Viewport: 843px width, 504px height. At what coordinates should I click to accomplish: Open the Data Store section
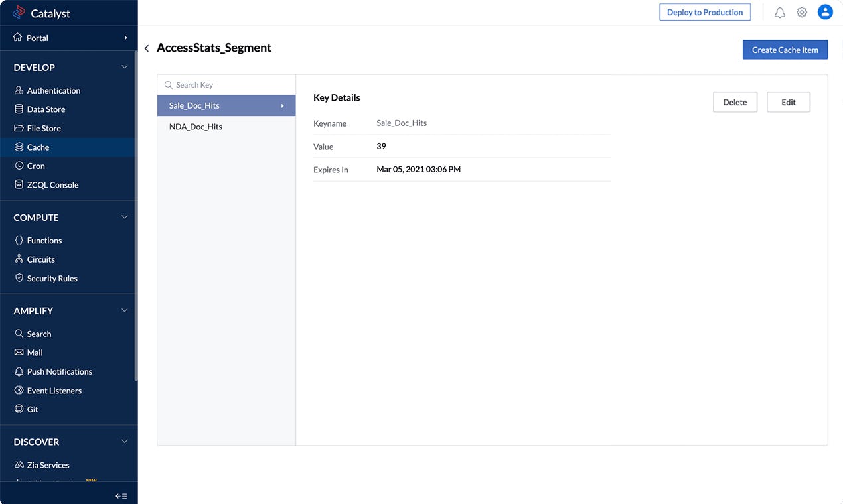46,109
